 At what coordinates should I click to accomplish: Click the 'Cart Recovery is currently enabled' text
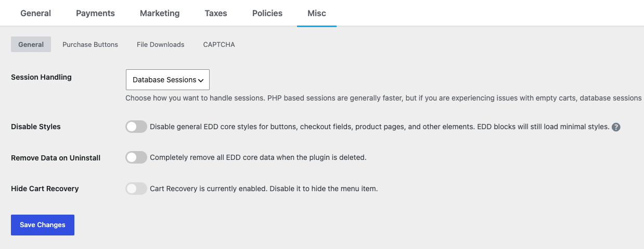tap(264, 189)
